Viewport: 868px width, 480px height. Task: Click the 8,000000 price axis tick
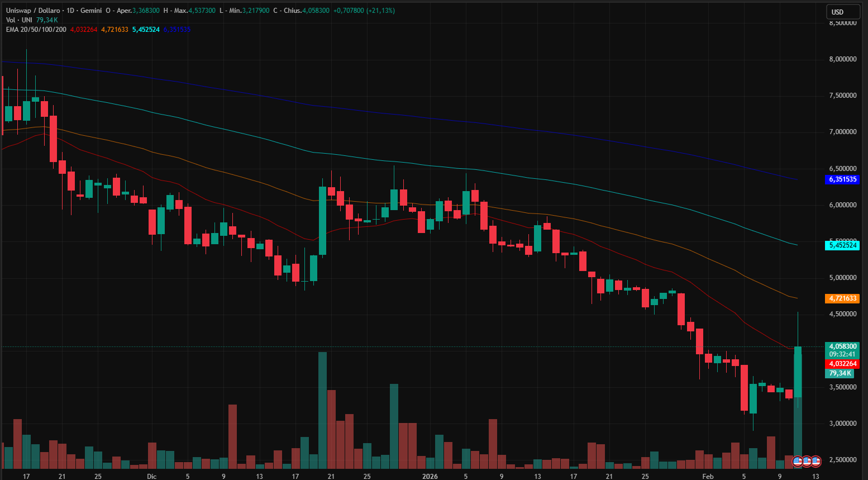[x=842, y=59]
